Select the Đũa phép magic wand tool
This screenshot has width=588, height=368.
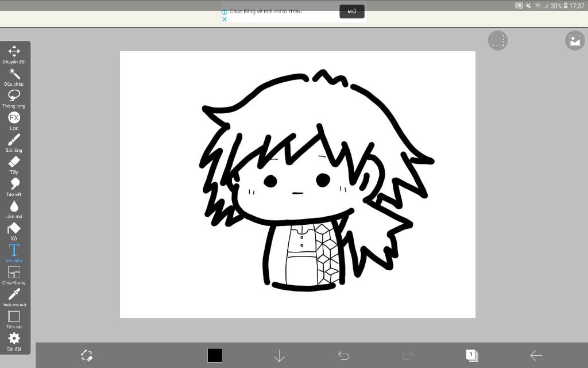click(x=14, y=77)
